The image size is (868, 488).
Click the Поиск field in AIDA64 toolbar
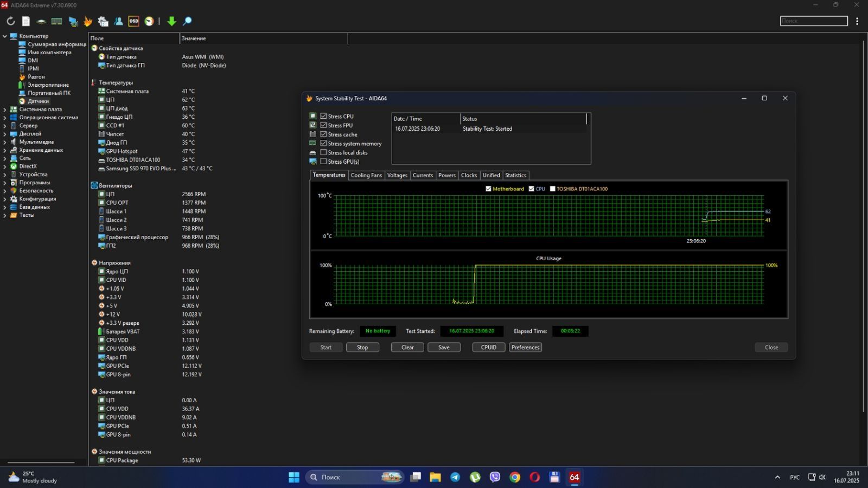point(814,21)
